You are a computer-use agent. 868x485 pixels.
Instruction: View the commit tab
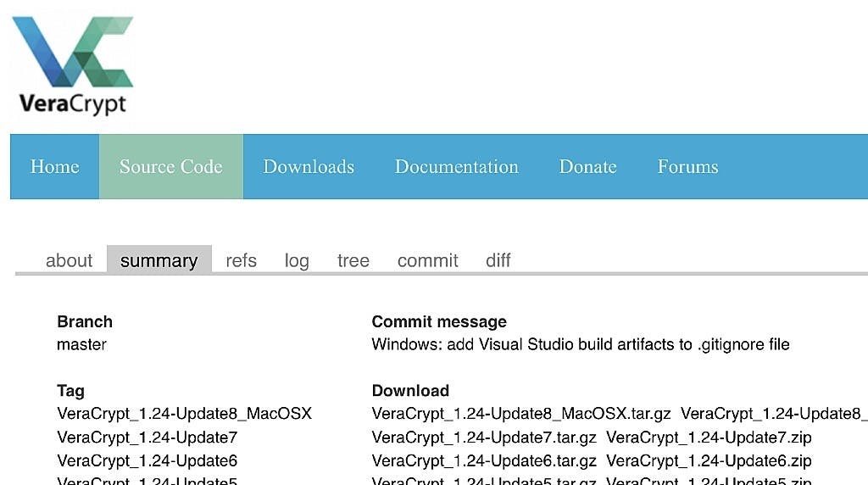pyautogui.click(x=428, y=260)
